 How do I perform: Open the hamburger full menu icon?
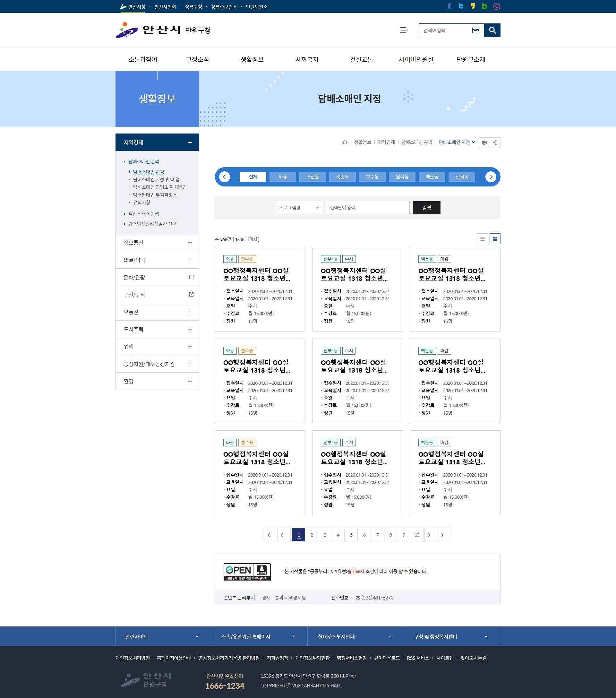(x=404, y=30)
